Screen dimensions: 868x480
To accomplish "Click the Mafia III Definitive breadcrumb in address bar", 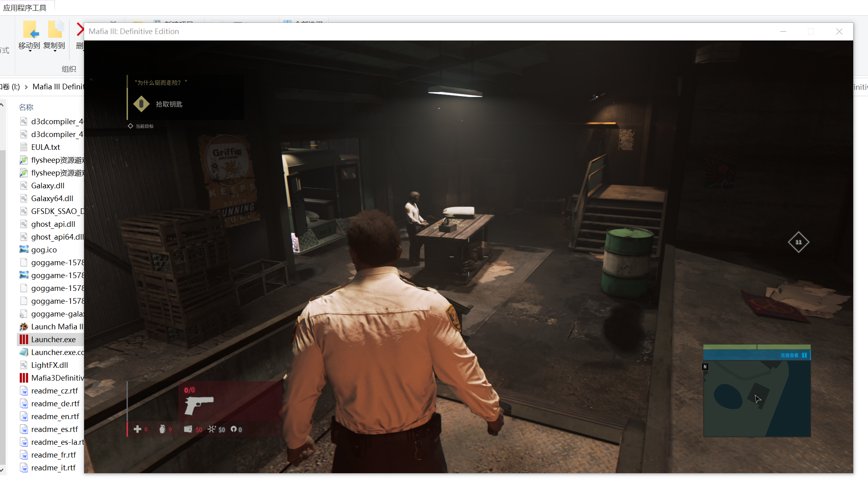I will 58,87.
